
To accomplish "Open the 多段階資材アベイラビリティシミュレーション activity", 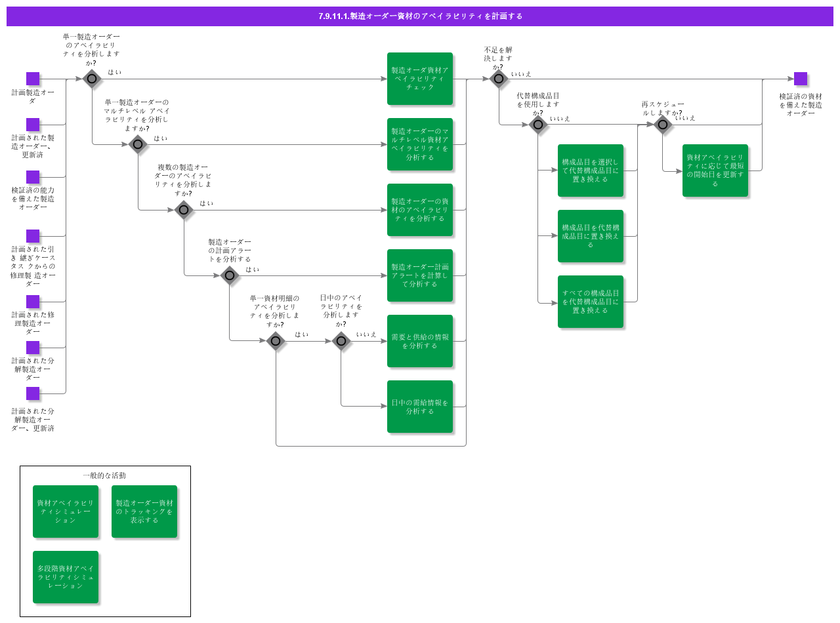I will [x=66, y=577].
